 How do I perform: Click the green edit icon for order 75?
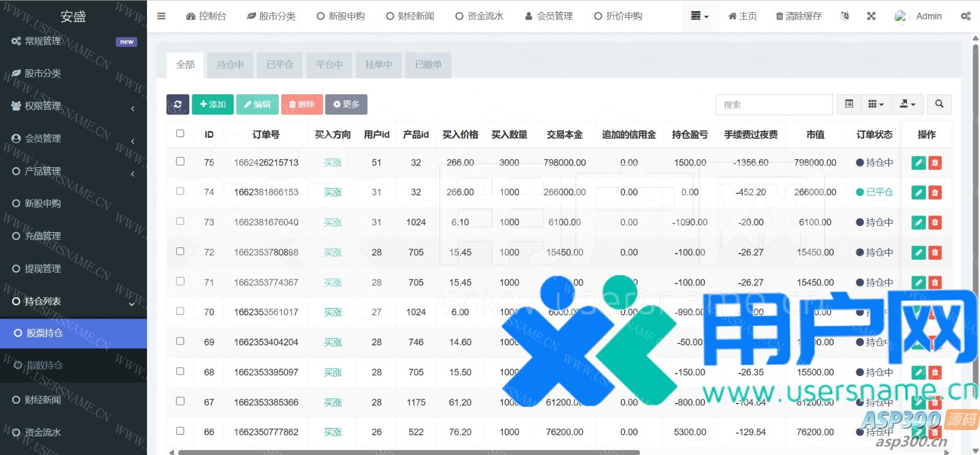point(918,163)
